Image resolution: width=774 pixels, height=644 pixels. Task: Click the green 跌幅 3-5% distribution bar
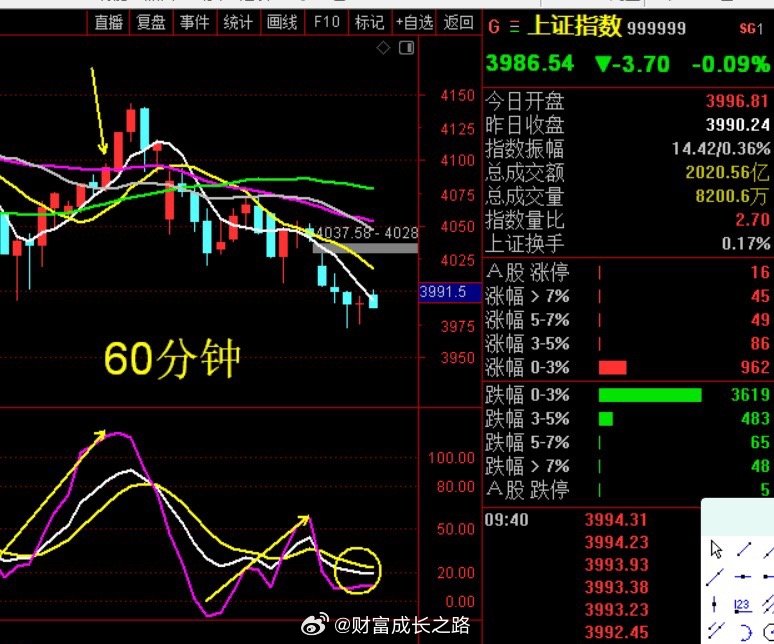click(x=606, y=419)
